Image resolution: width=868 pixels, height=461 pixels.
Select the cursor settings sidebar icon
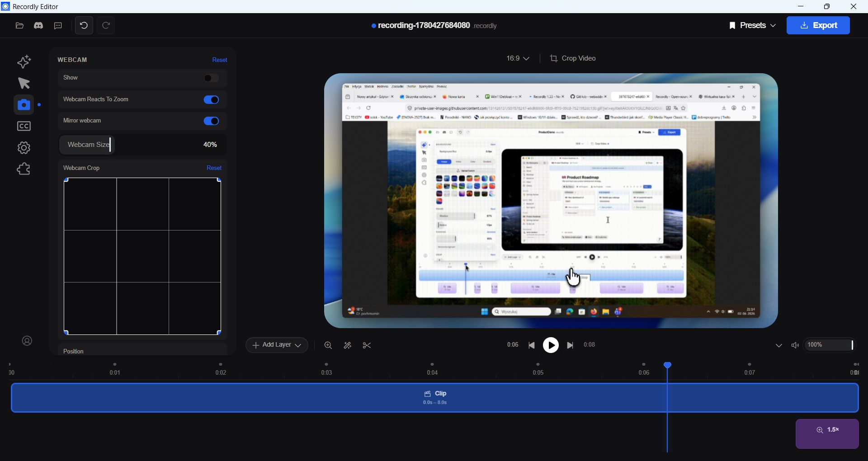click(24, 83)
